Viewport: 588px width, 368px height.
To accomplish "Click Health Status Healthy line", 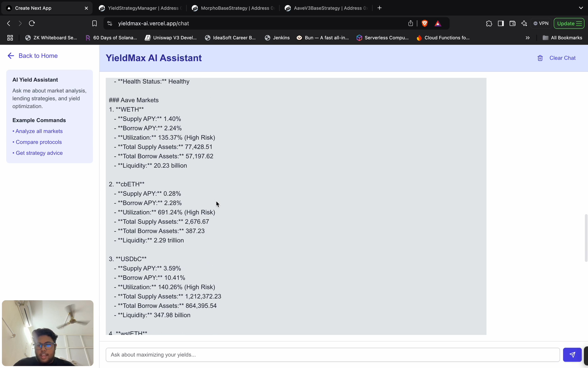I will (x=151, y=81).
